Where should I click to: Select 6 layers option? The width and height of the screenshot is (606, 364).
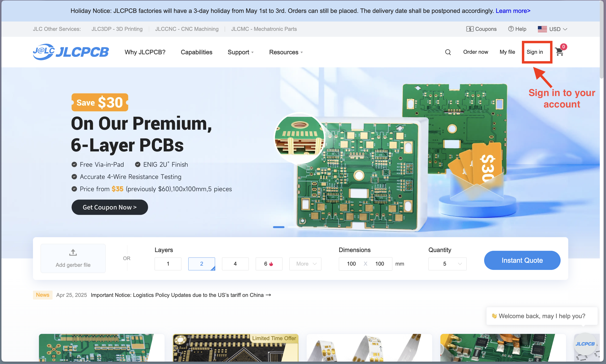coord(269,264)
